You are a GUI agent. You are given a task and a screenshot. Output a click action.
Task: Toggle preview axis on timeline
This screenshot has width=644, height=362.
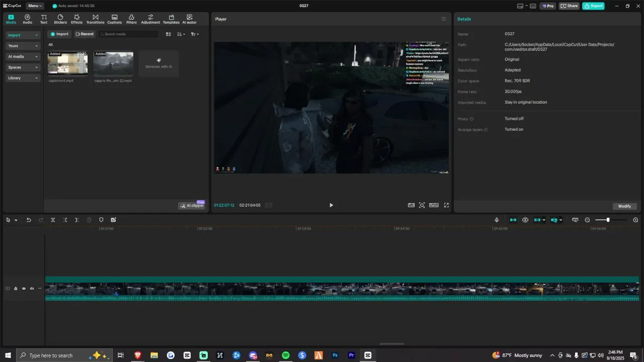click(x=554, y=220)
